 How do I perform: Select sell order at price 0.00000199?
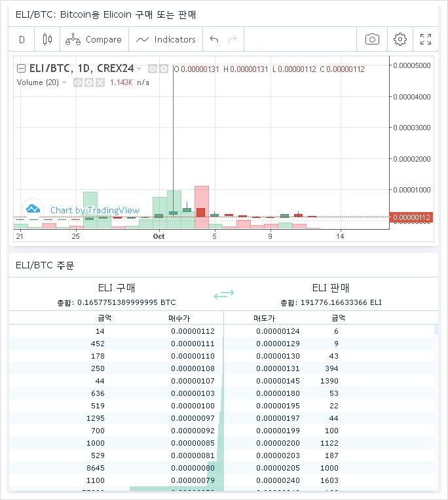point(329,431)
